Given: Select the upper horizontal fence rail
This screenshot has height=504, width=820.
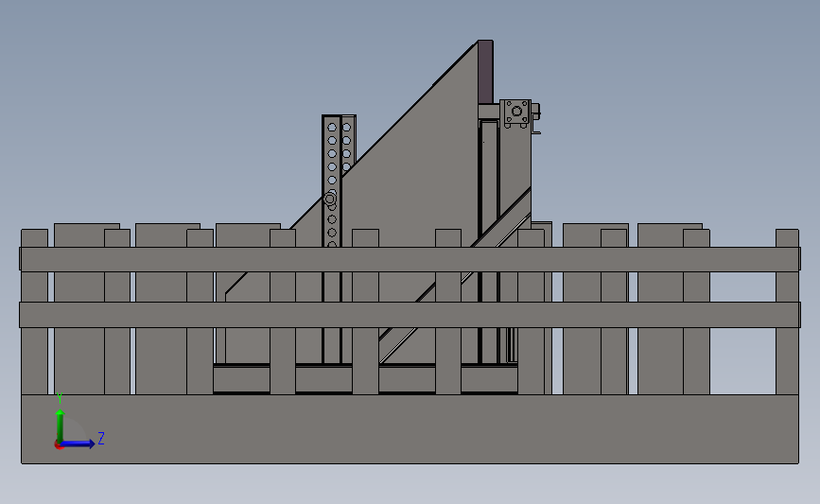Looking at the screenshot, I should (410, 259).
